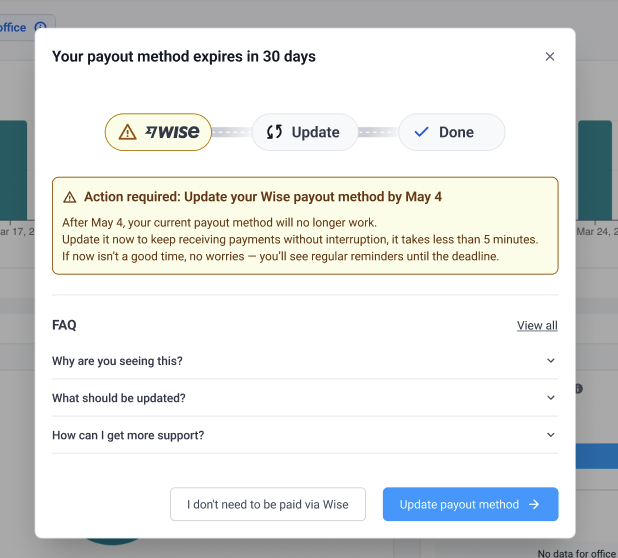Click the dark info icon behind the dialog's right edge
Image resolution: width=618 pixels, height=558 pixels.
coord(579,389)
